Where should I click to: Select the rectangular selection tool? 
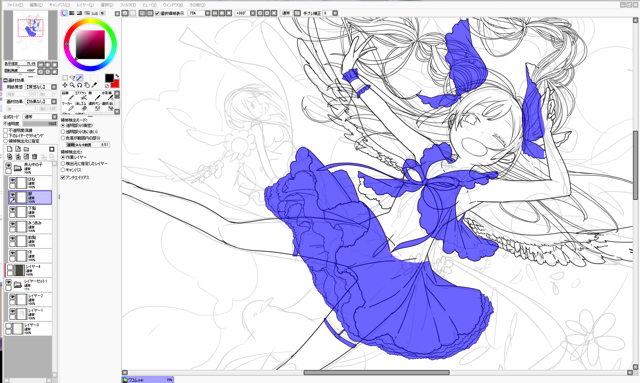point(65,78)
